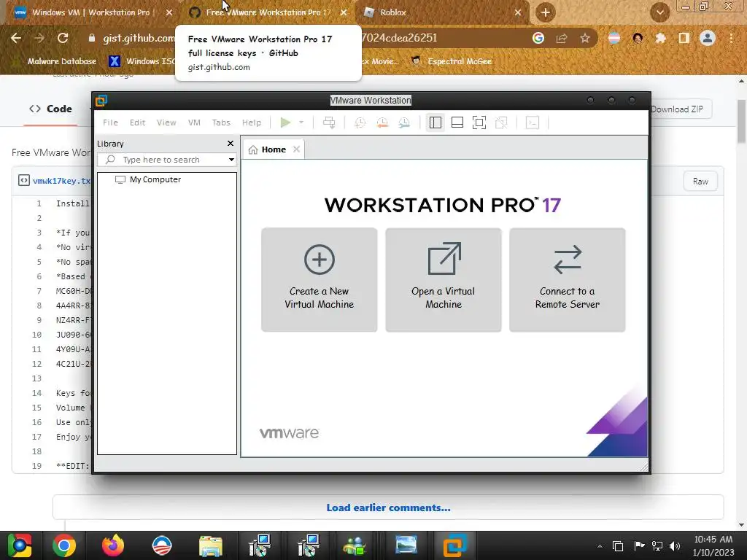
Task: Open a new Chrome tab
Action: pos(546,12)
